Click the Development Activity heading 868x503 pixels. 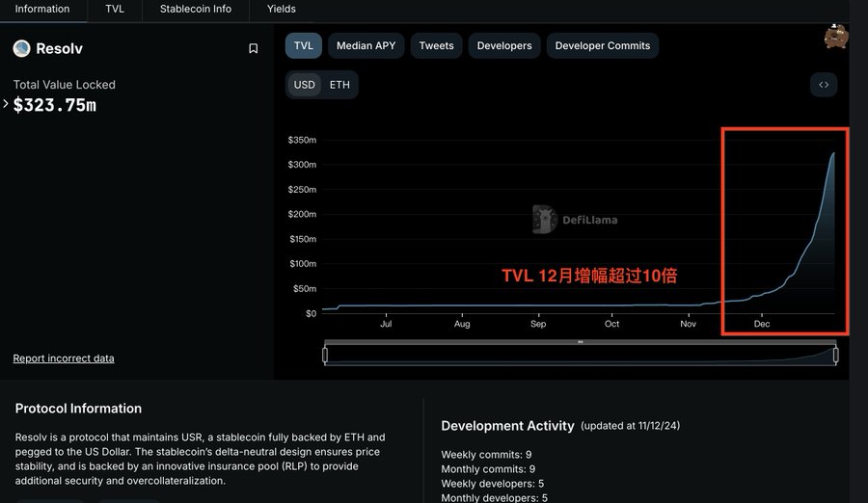coord(507,426)
